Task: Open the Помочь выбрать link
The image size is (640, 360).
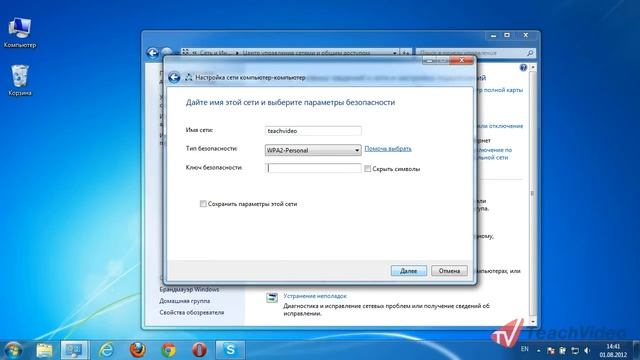Action: [x=388, y=149]
